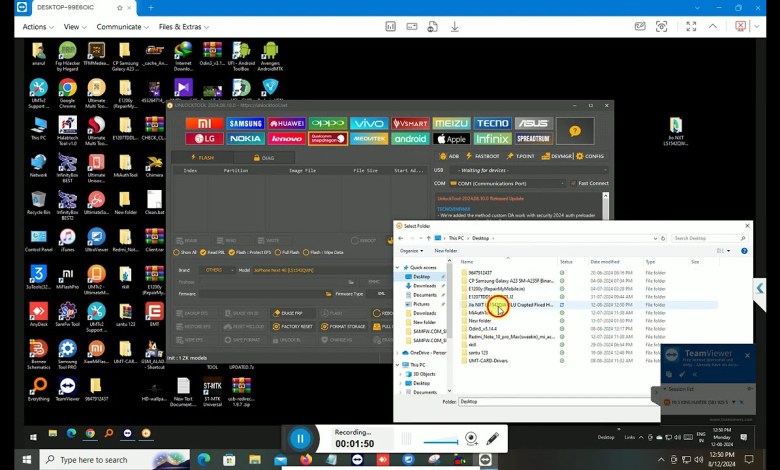Open the ADB tool
The width and height of the screenshot is (780, 470).
(450, 156)
